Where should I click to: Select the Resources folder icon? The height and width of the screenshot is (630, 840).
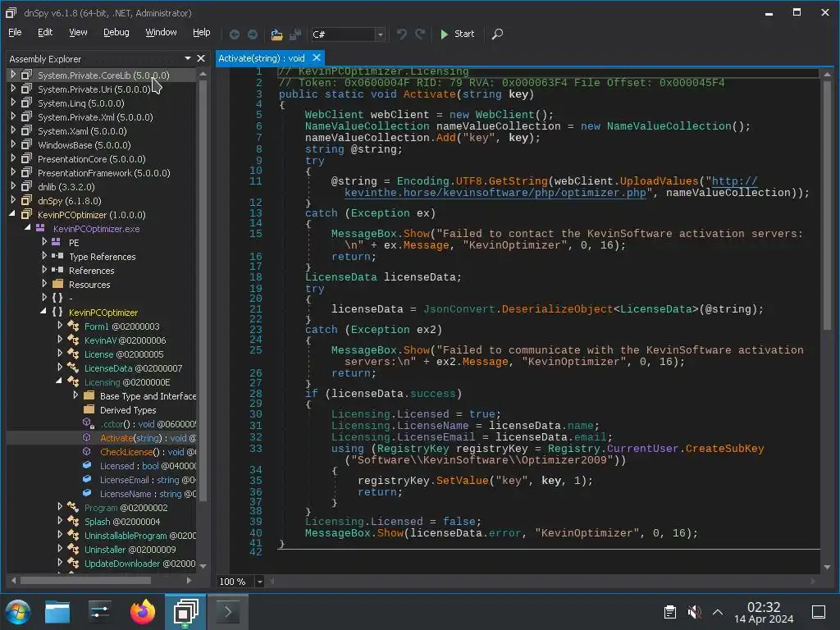click(x=58, y=284)
